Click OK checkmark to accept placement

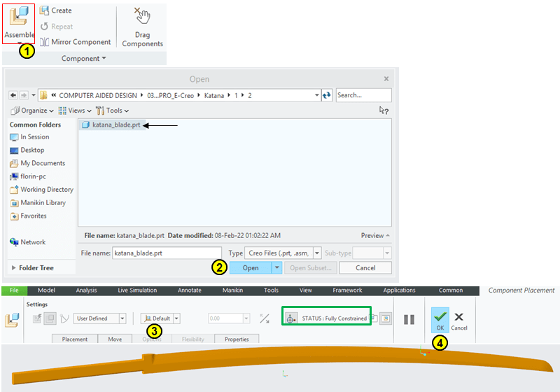(x=440, y=321)
